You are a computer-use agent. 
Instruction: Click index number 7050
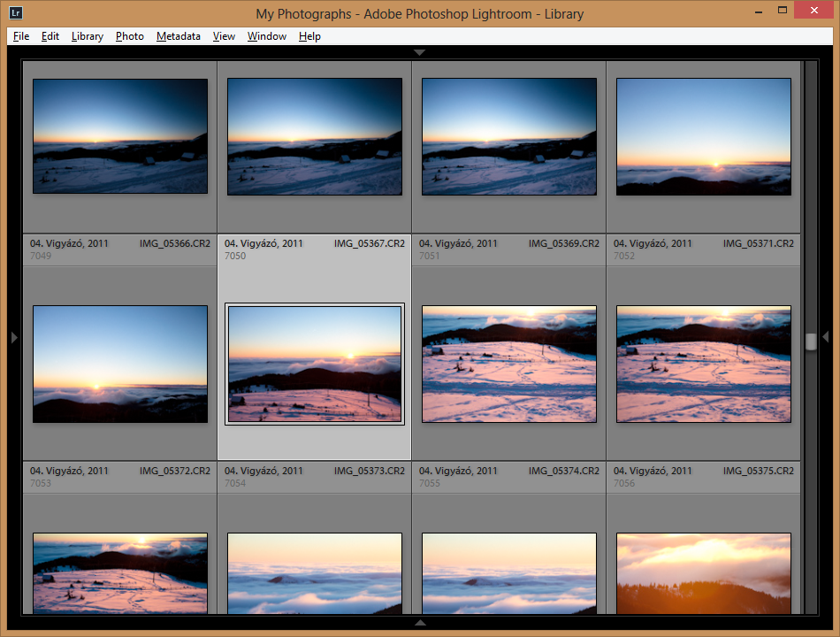[235, 256]
